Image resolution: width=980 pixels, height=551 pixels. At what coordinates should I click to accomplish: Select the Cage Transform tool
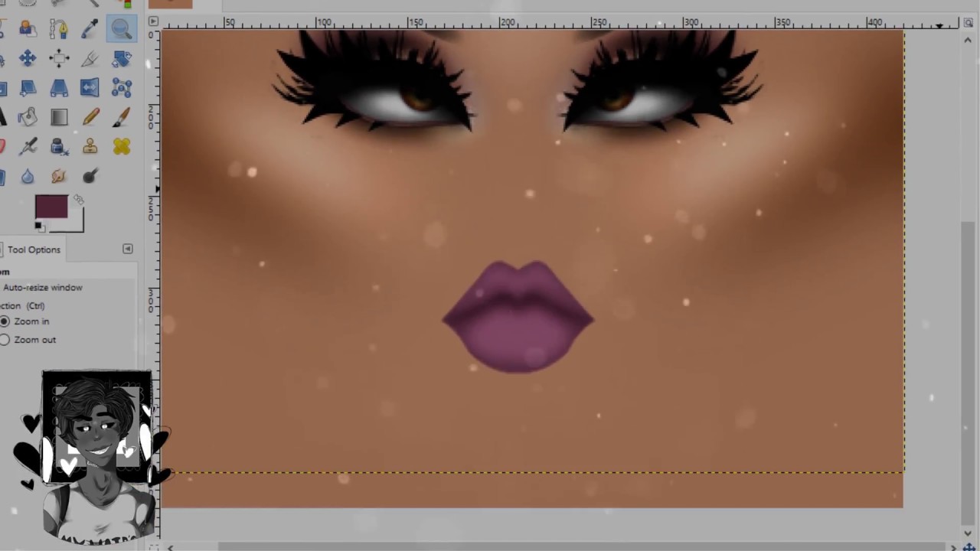pos(122,88)
